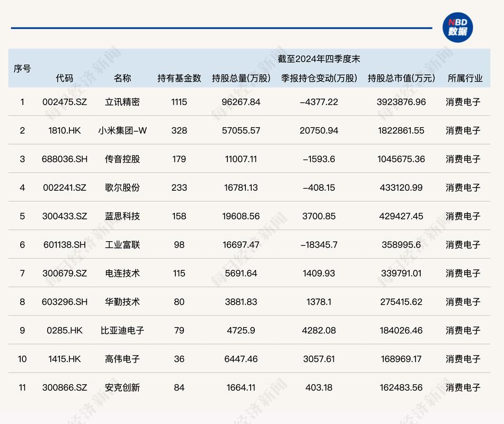
Task: Select stock code 0285.HK for 比亚迪电子
Action: (x=65, y=330)
